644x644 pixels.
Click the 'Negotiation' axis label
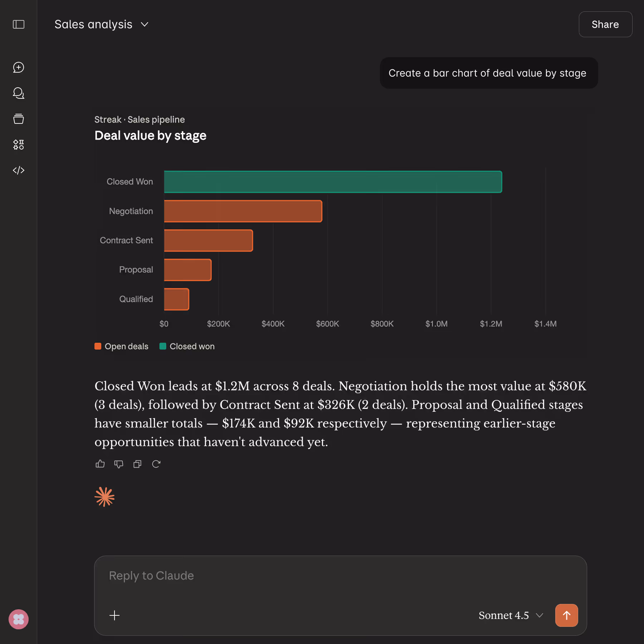click(131, 211)
